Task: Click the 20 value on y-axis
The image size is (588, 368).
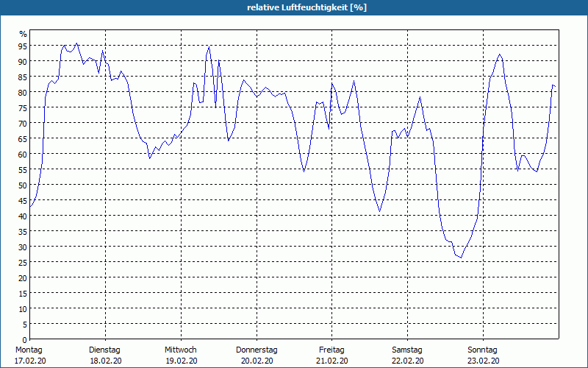Action: point(23,278)
